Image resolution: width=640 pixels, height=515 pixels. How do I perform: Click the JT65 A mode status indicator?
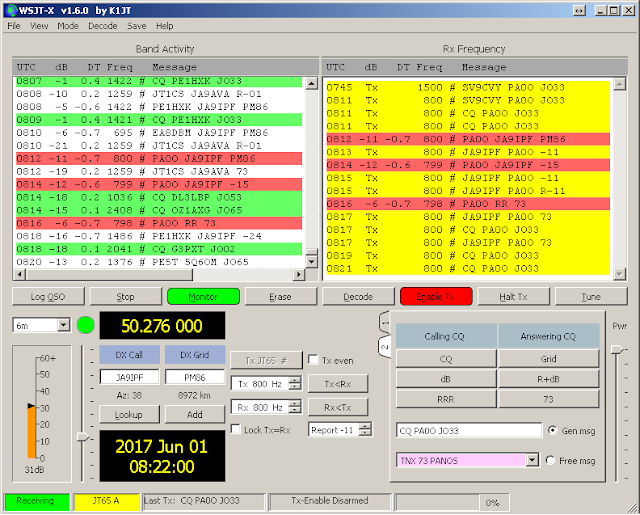[107, 502]
